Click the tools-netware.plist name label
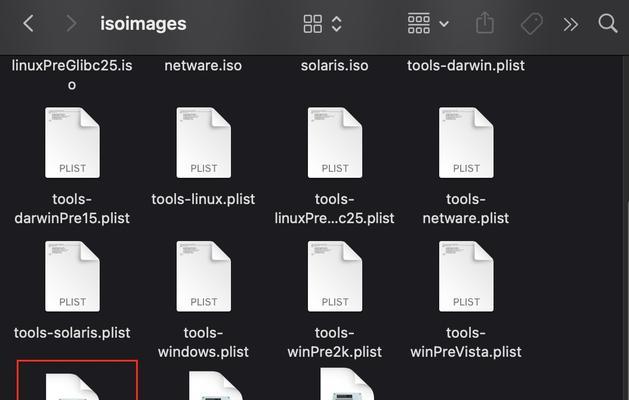 [466, 209]
